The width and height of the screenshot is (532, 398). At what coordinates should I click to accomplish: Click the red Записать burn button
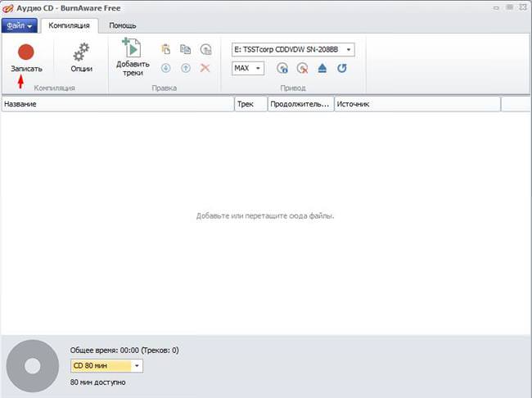(26, 57)
